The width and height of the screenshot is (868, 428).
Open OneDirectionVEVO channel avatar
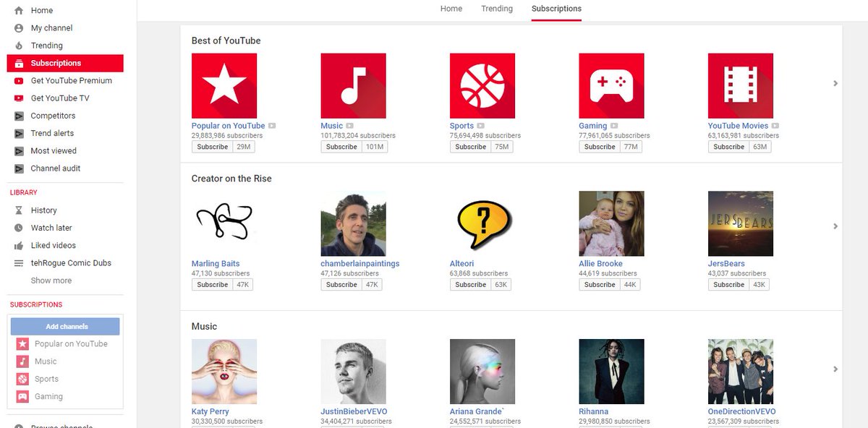[741, 372]
